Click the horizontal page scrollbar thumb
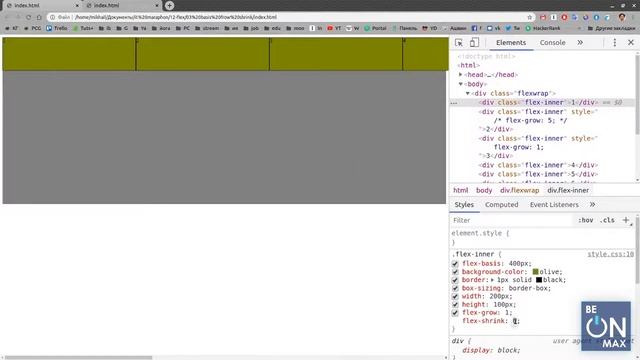 (78, 358)
